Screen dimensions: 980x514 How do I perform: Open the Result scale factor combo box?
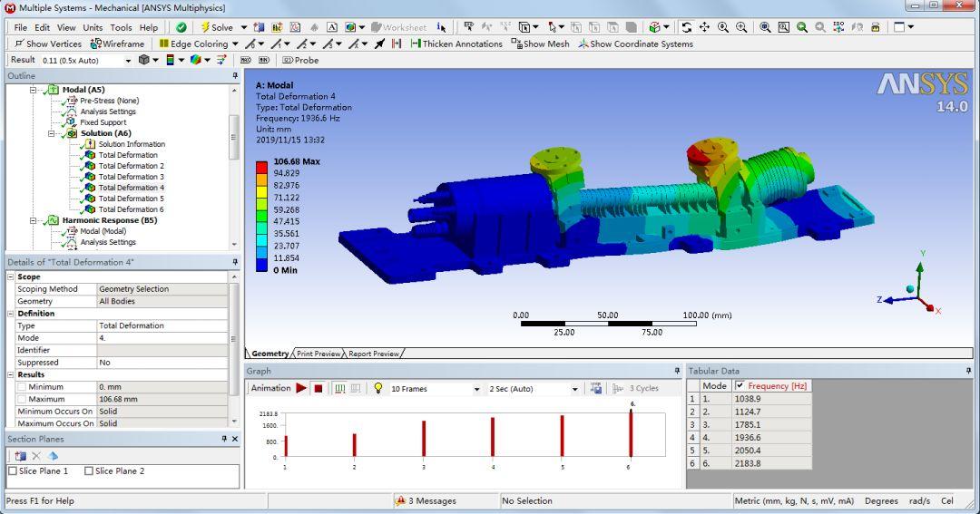pos(86,61)
